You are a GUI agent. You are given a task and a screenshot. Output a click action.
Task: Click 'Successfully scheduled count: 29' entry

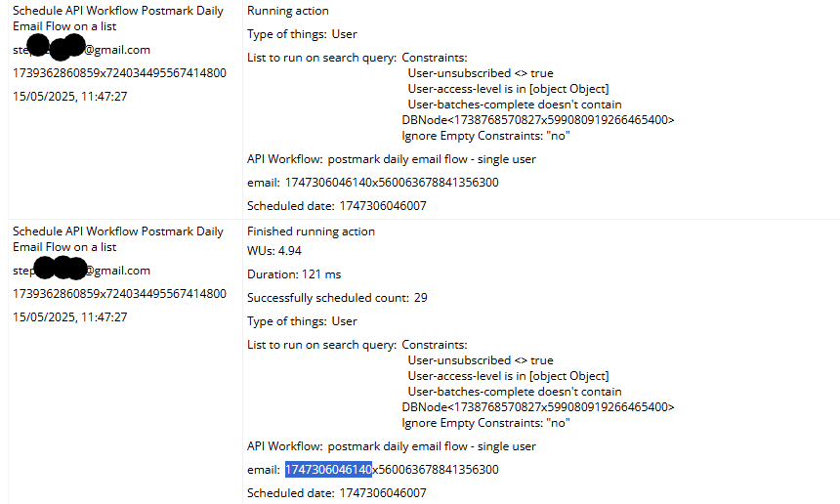(x=337, y=298)
